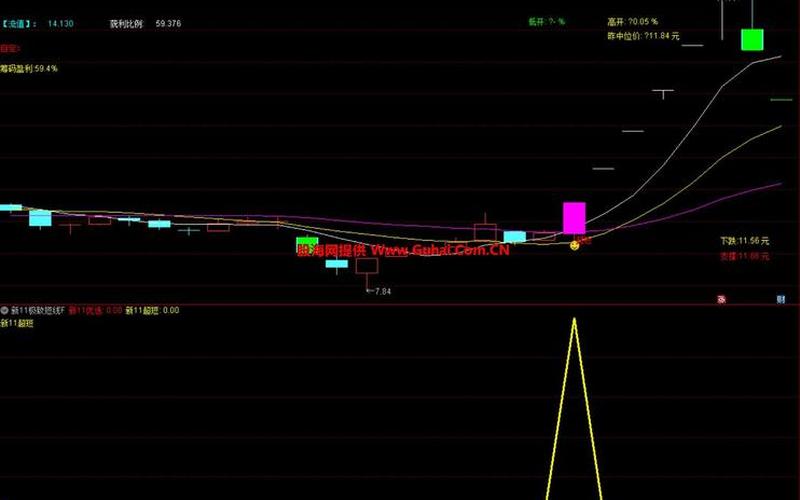Select the green candle above the watermark

(x=307, y=242)
